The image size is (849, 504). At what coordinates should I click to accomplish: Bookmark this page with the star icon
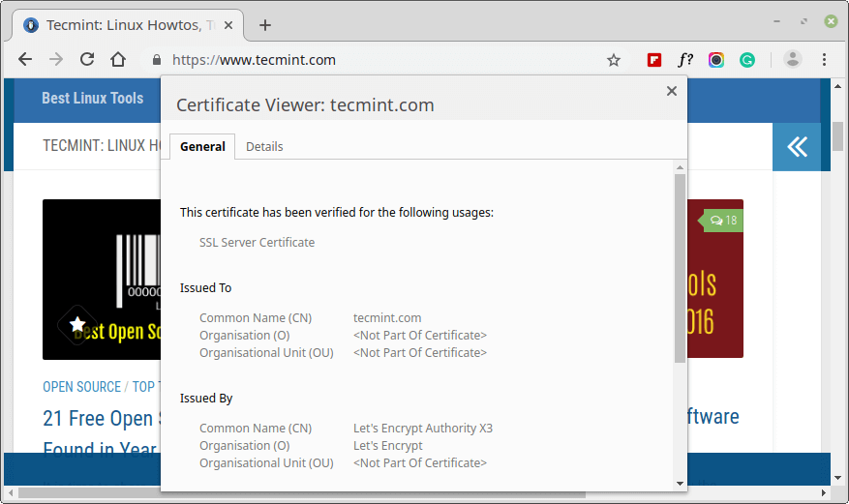[x=613, y=60]
